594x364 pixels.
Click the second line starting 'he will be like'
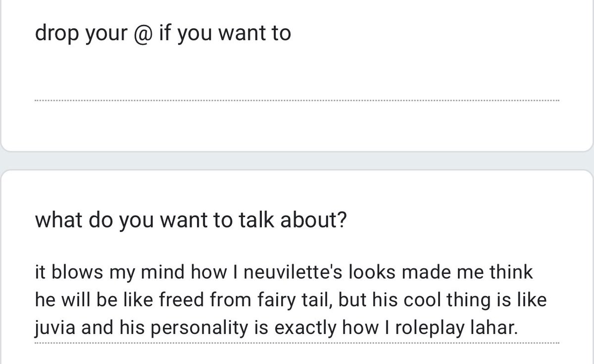point(295,300)
